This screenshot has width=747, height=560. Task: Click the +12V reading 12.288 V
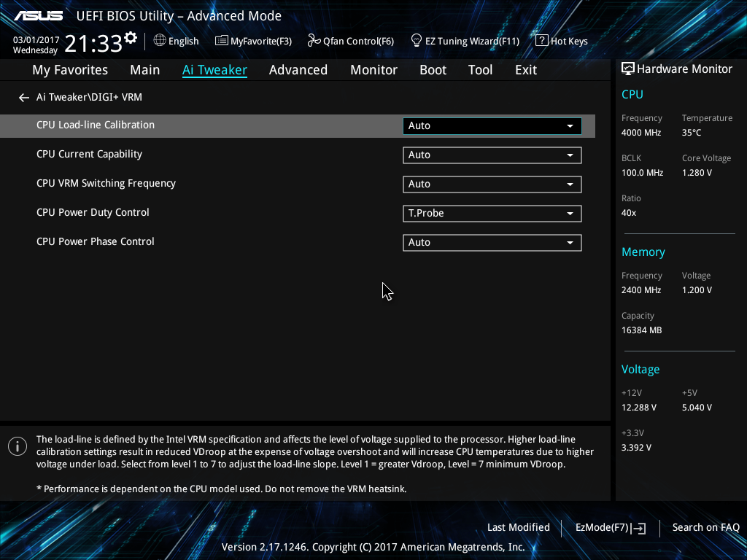click(639, 408)
